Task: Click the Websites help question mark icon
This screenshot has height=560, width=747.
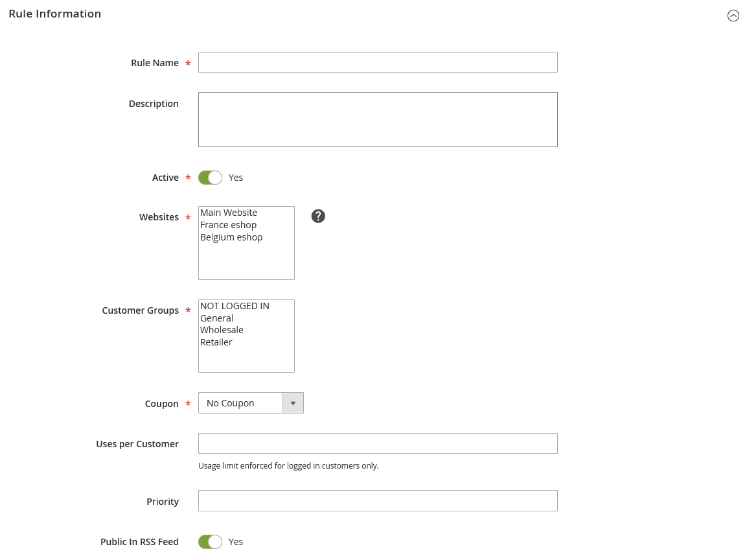Action: point(318,216)
